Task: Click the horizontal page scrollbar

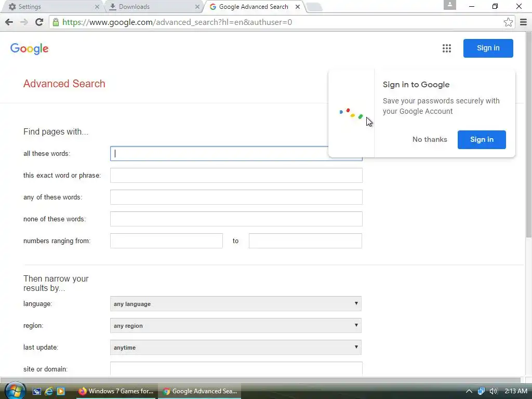Action: click(261, 380)
